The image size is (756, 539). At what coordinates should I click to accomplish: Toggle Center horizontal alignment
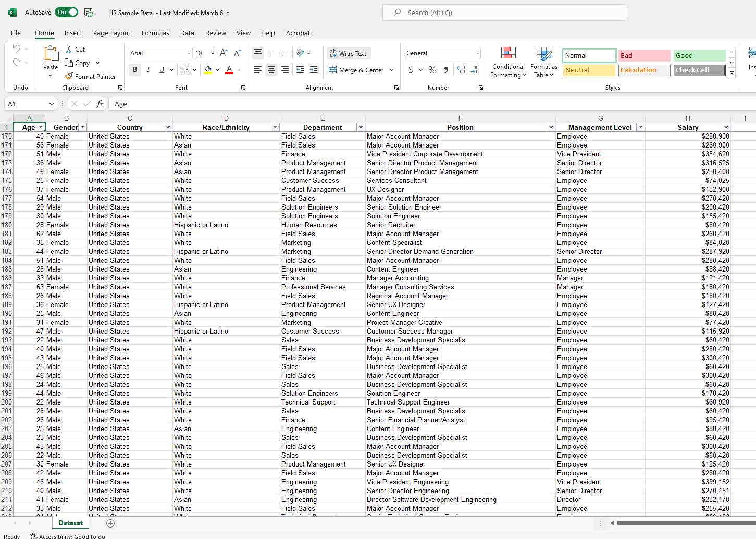(x=271, y=70)
